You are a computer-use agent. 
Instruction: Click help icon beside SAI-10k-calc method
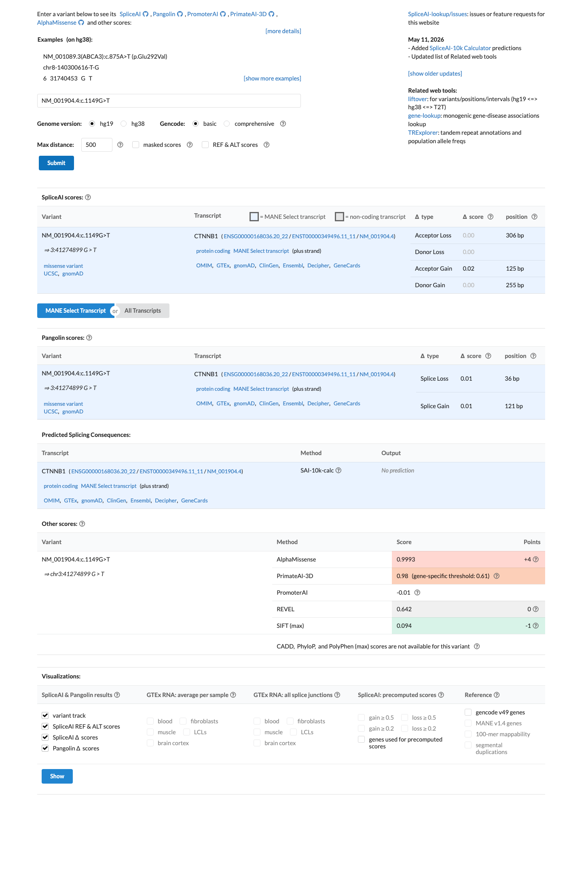point(339,470)
